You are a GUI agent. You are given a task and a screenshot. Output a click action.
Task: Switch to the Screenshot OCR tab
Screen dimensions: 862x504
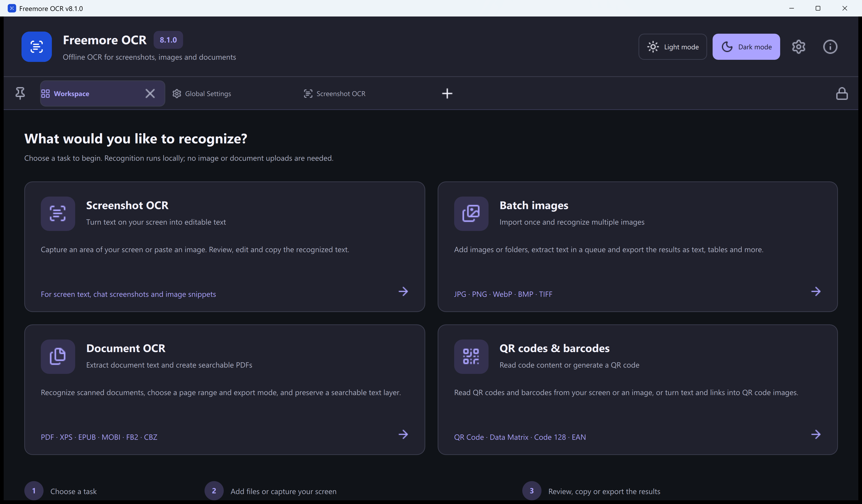coord(334,94)
